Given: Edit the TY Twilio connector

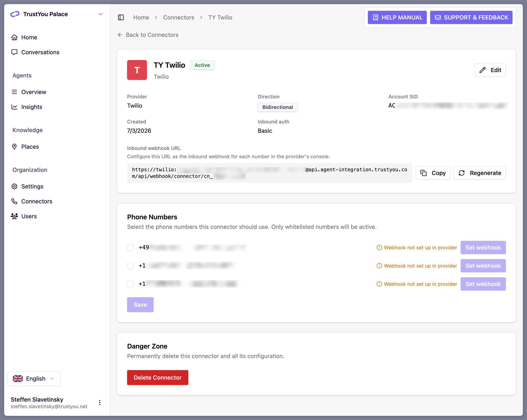Looking at the screenshot, I should 490,70.
